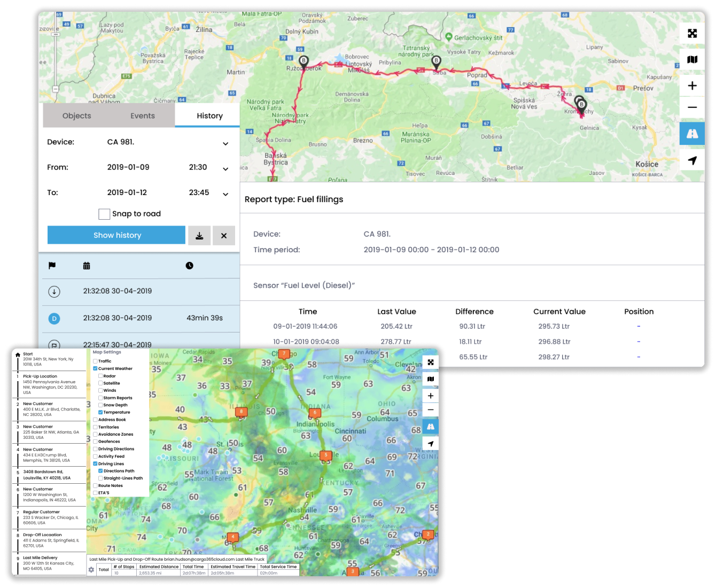
Task: Click the location arrow icon on top map
Action: click(692, 160)
